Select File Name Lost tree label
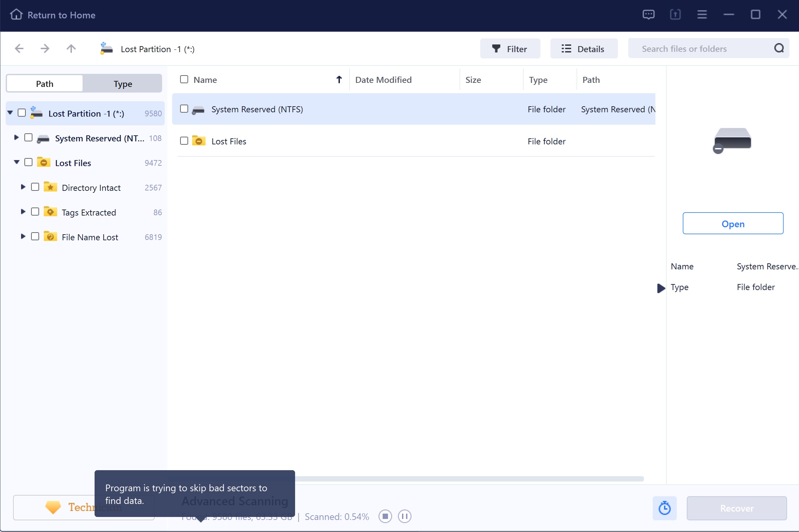 (x=90, y=237)
